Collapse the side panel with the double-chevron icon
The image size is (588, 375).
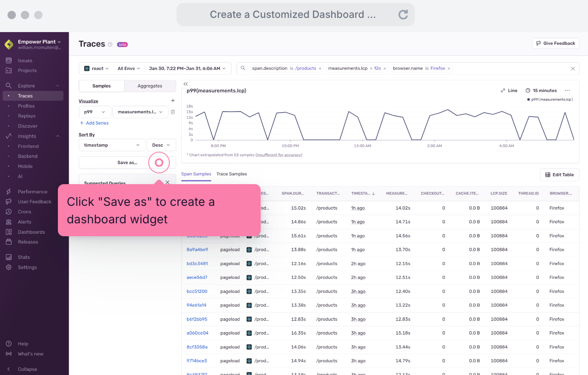(186, 84)
